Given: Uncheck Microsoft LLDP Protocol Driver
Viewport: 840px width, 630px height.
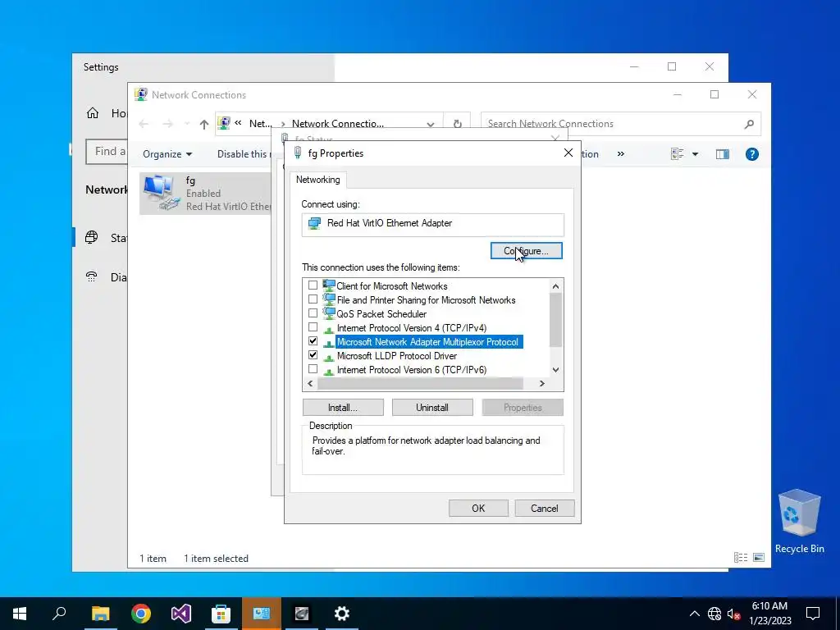Looking at the screenshot, I should click(313, 355).
